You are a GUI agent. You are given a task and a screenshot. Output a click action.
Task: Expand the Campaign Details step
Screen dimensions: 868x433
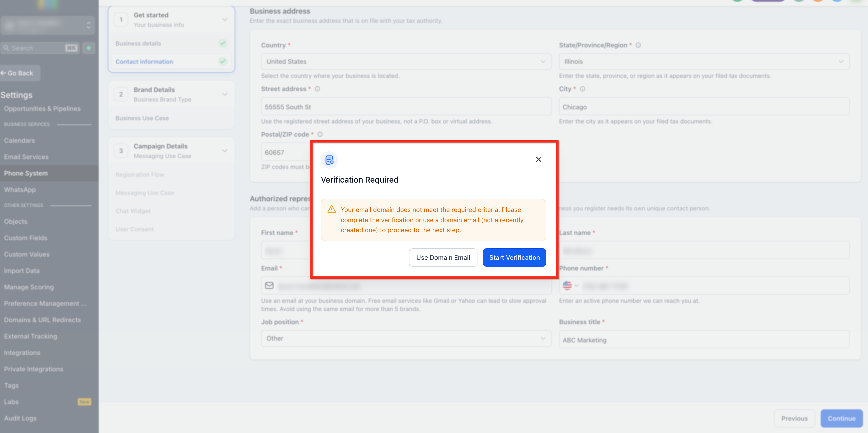click(x=225, y=150)
